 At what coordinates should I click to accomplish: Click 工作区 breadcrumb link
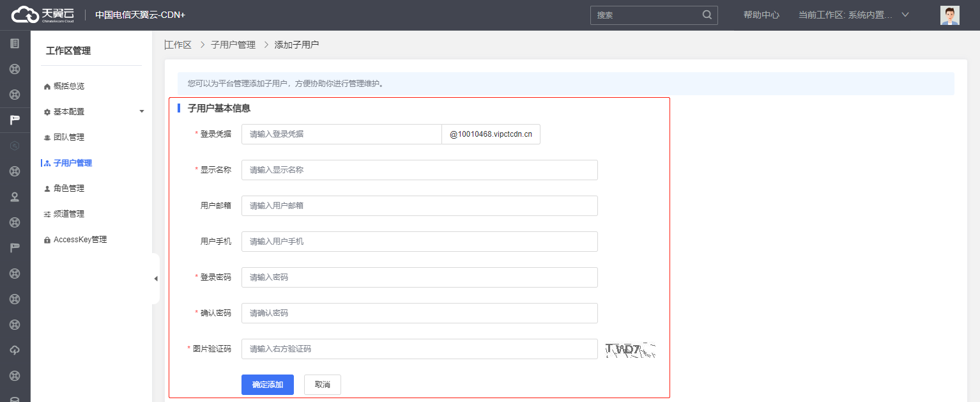click(x=178, y=45)
